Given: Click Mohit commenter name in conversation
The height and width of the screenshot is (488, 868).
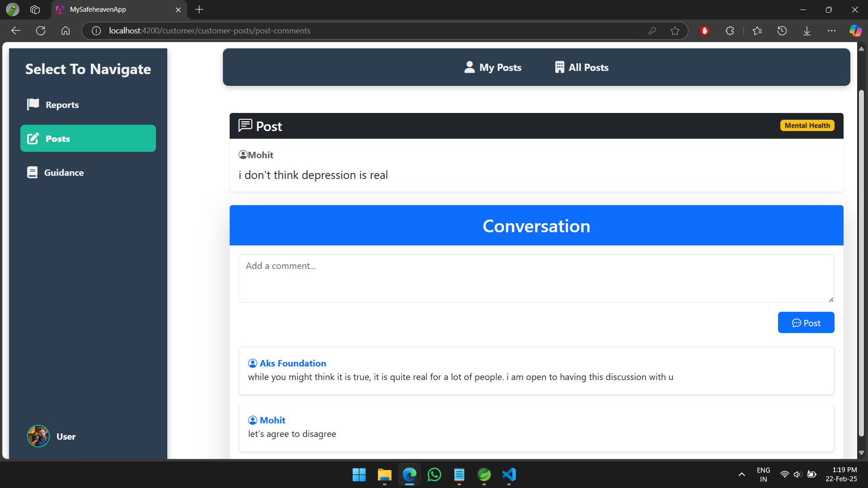Looking at the screenshot, I should point(272,420).
